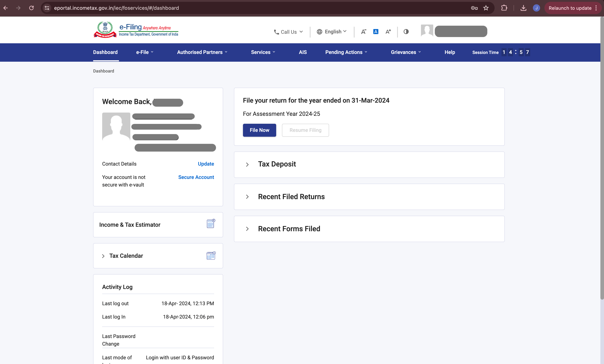Screen dimensions: 604x364
Task: Expand the Tax Calendar section
Action: point(104,256)
